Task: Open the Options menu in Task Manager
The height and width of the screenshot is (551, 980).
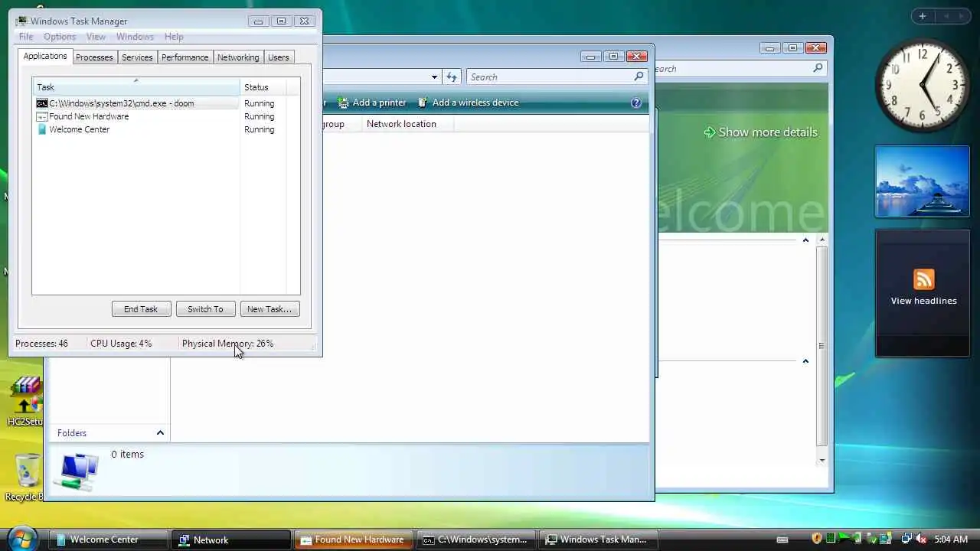Action: pos(60,37)
